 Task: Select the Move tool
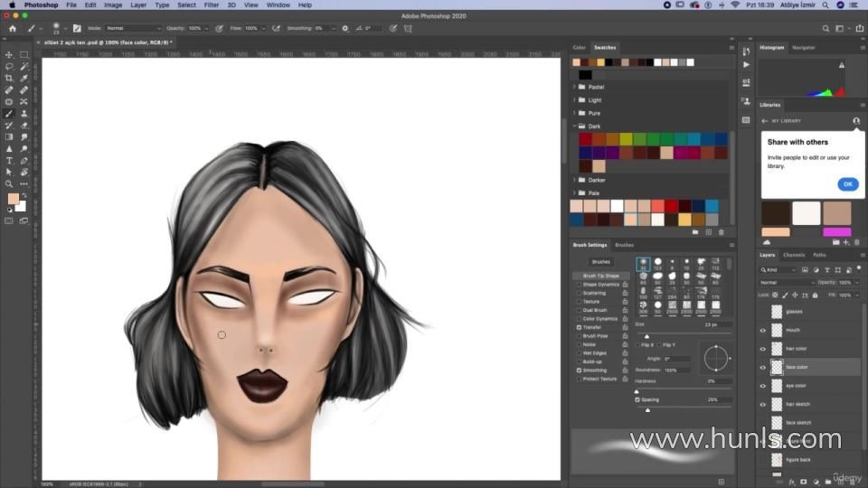pos(9,55)
